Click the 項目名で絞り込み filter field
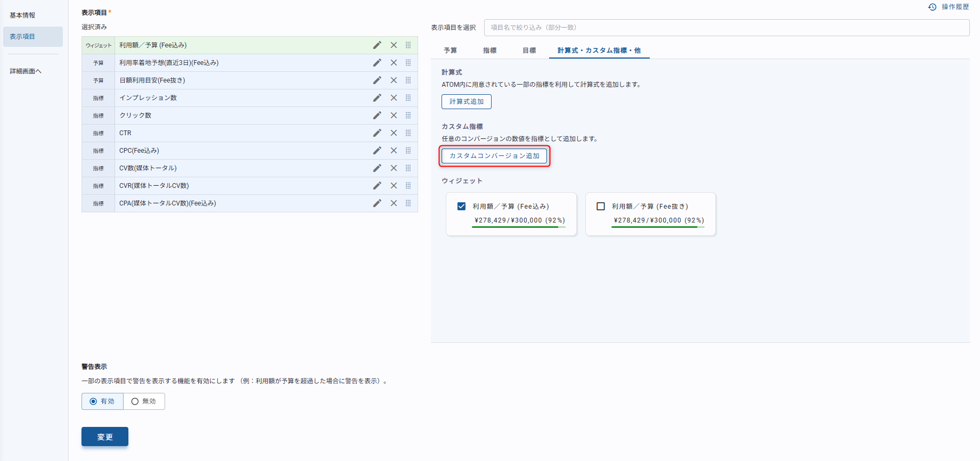Image resolution: width=980 pixels, height=461 pixels. (x=726, y=28)
